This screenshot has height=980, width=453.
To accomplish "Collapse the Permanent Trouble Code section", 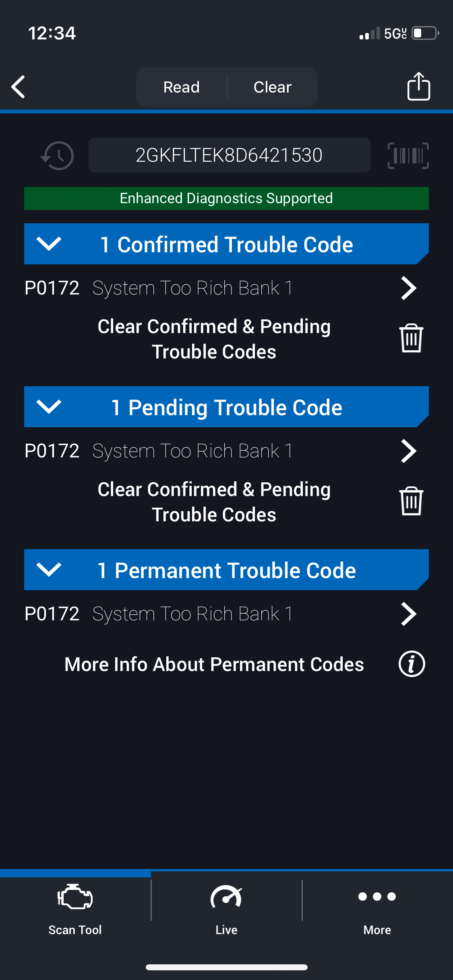I will pyautogui.click(x=49, y=570).
